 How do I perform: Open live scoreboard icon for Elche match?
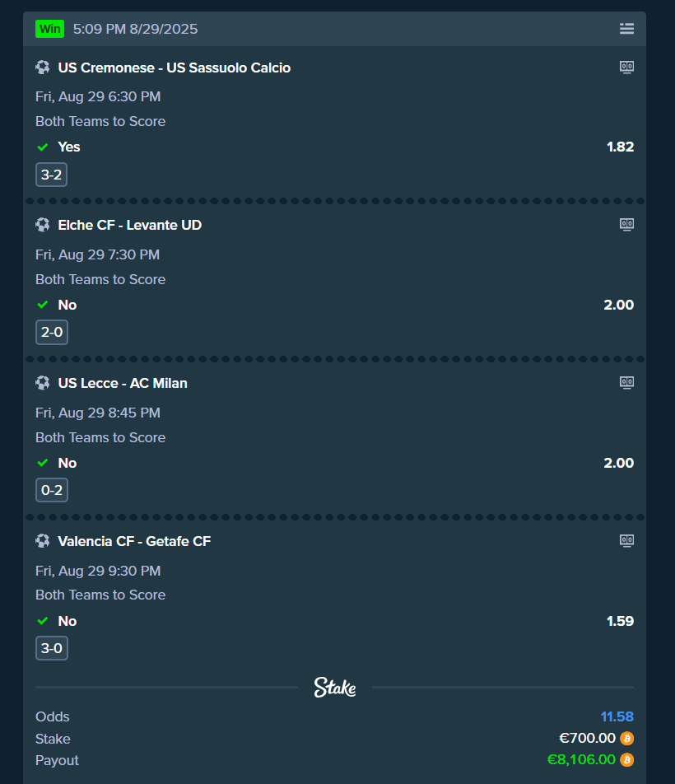point(626,225)
